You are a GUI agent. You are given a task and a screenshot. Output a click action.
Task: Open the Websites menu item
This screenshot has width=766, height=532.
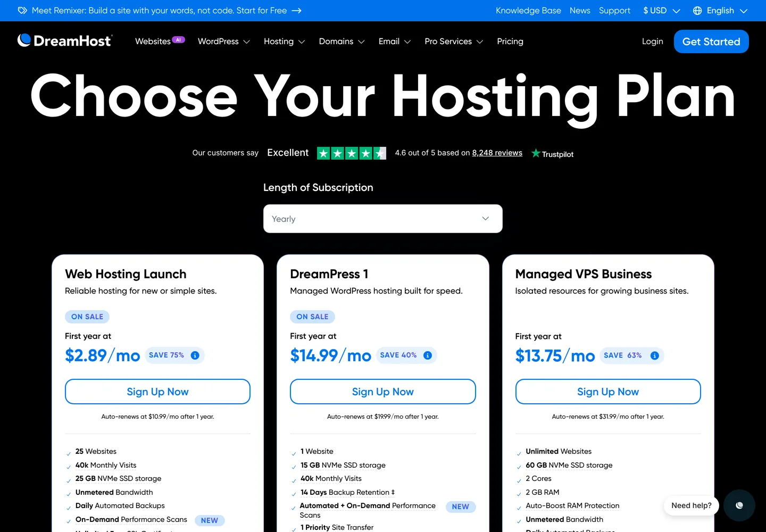point(153,41)
